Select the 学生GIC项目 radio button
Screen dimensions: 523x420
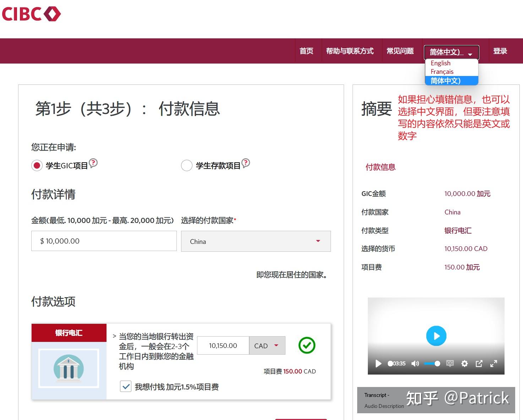37,165
